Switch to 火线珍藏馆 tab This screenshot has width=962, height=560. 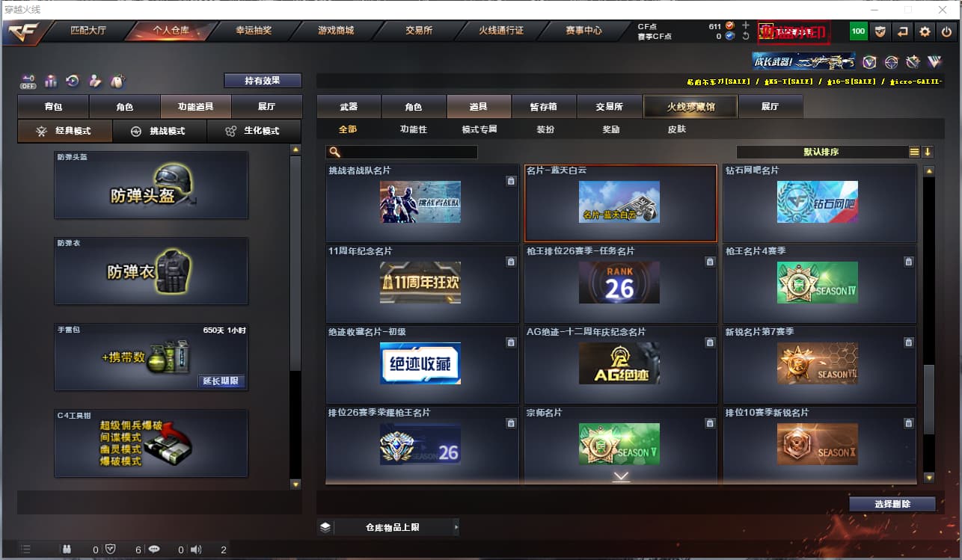click(x=690, y=107)
